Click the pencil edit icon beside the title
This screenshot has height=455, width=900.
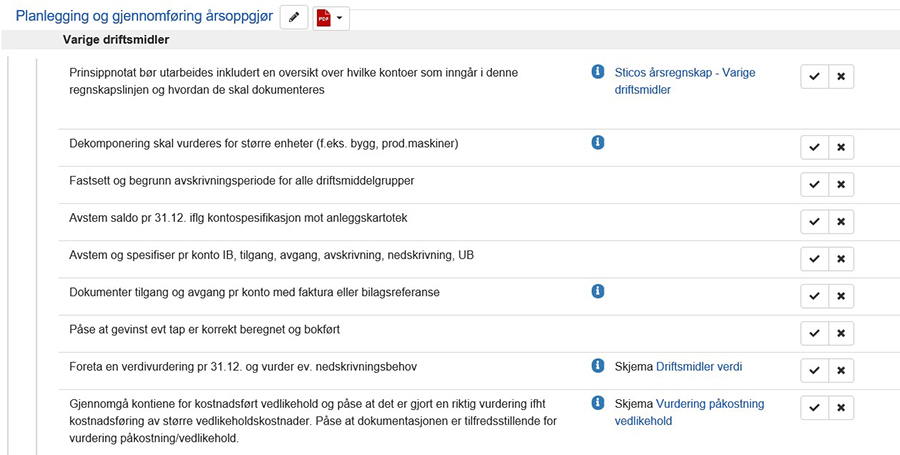[294, 18]
